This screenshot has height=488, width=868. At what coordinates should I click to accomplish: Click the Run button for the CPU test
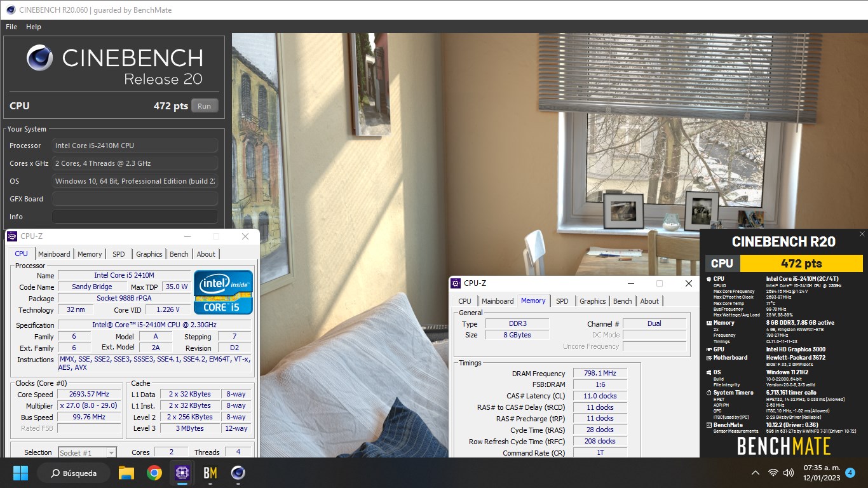click(205, 106)
